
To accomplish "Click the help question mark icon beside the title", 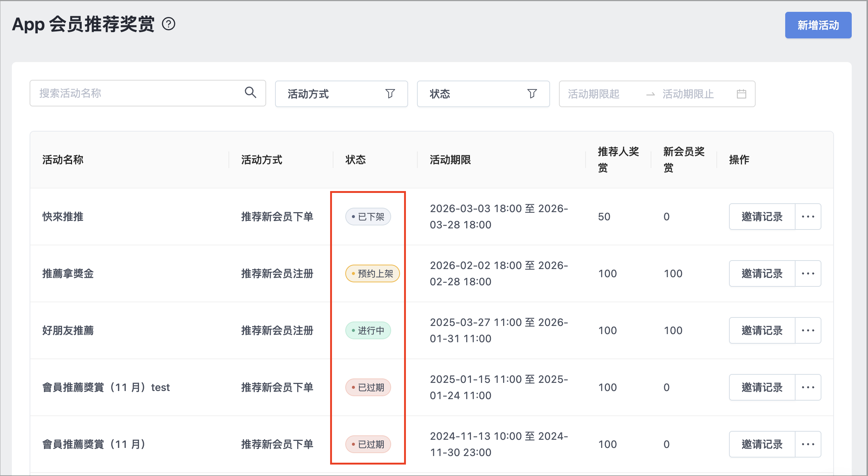I will click(x=169, y=24).
